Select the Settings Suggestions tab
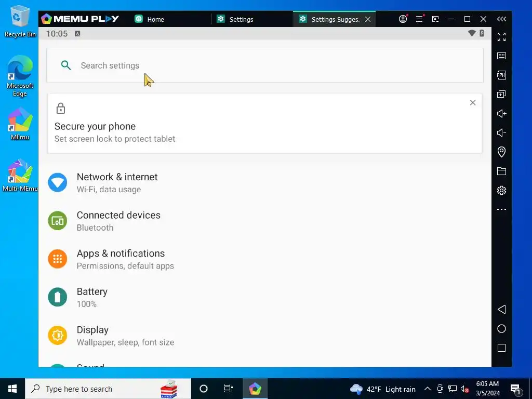This screenshot has height=399, width=532. pyautogui.click(x=334, y=19)
